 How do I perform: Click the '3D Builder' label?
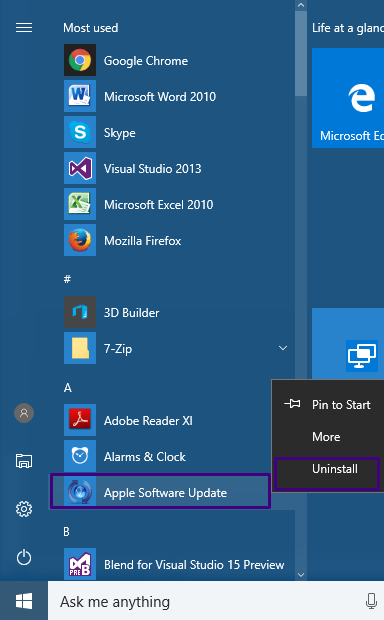131,313
